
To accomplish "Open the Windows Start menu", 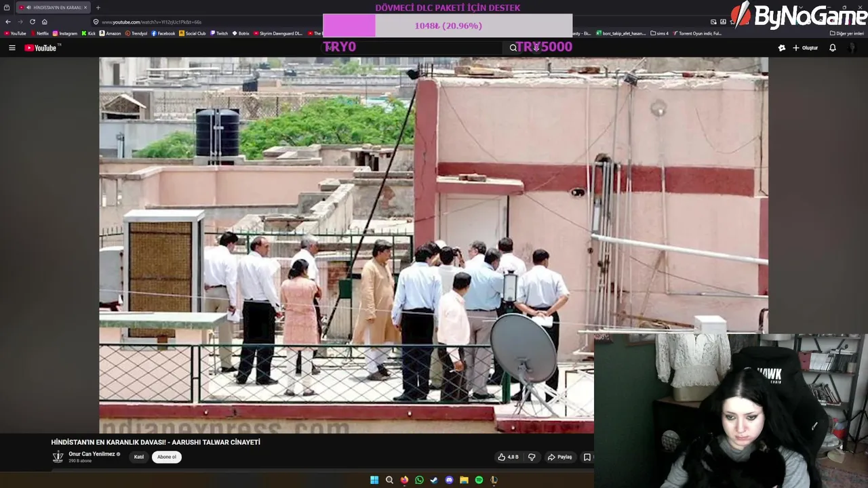I will point(374,480).
